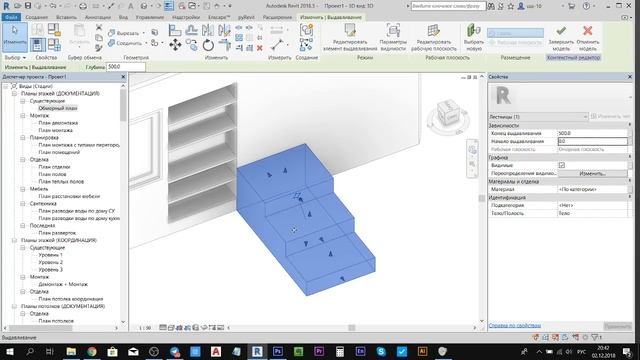Finish model with green checkmark (Завершить модель)
Screen dimensions: 640x360
pyautogui.click(x=561, y=37)
